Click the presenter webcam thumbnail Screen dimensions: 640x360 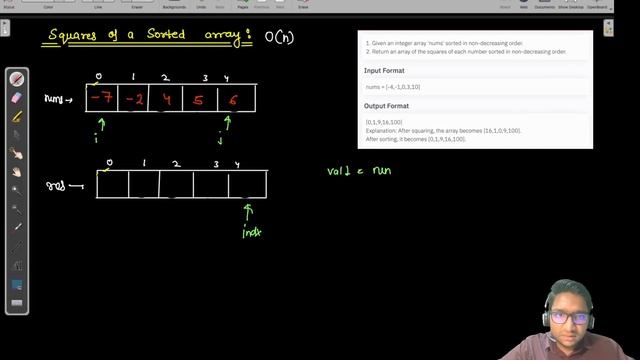(567, 320)
